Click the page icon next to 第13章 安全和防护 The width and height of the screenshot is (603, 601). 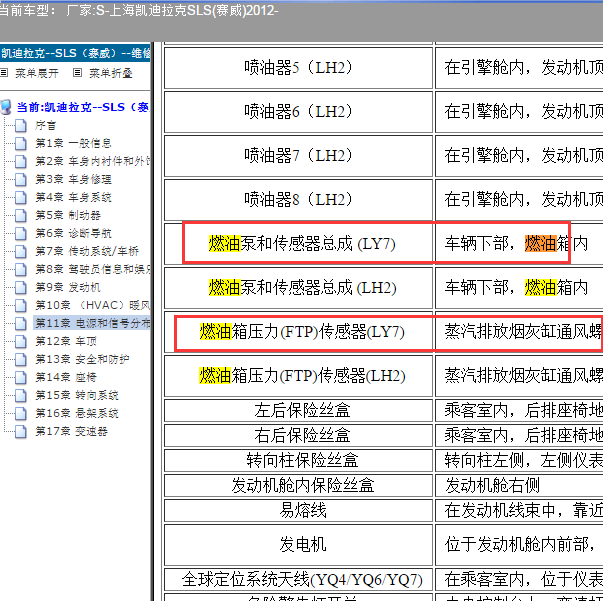21,359
